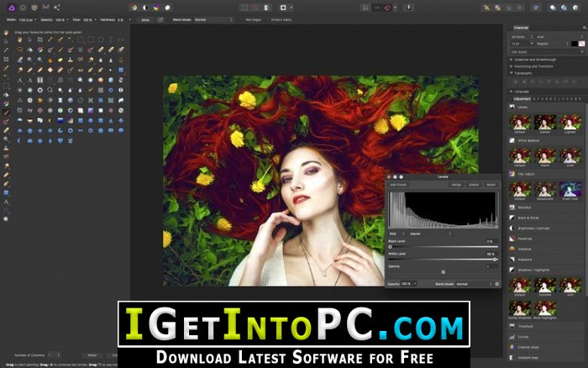Apply Auto Levels toolbar icon
Image resolution: width=588 pixels, height=368 pixels.
pos(134,8)
